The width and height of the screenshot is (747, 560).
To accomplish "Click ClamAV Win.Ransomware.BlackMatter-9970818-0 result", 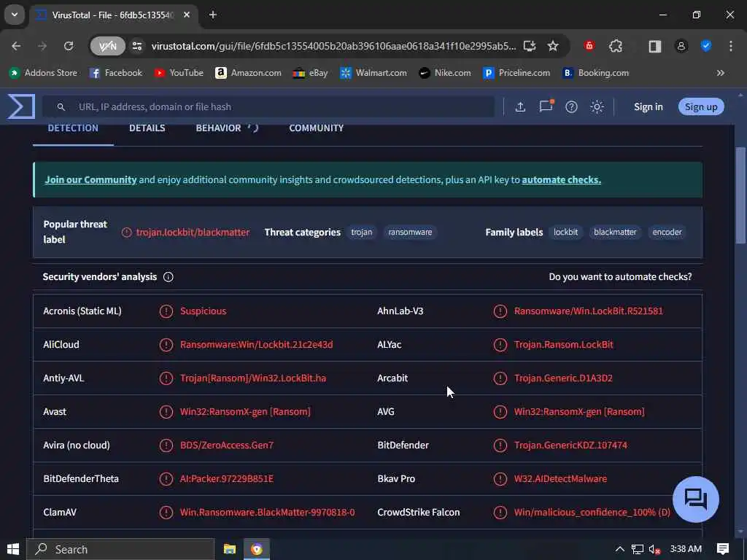I will 267,513.
